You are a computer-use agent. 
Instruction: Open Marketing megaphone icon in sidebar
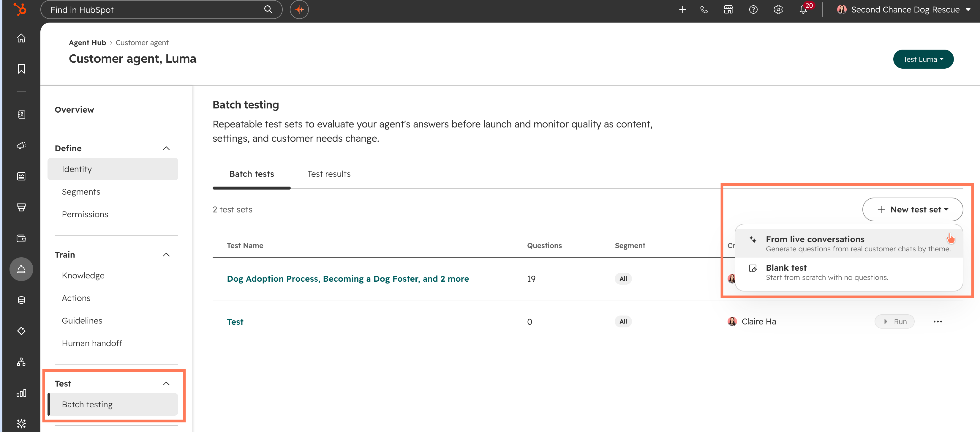[21, 145]
